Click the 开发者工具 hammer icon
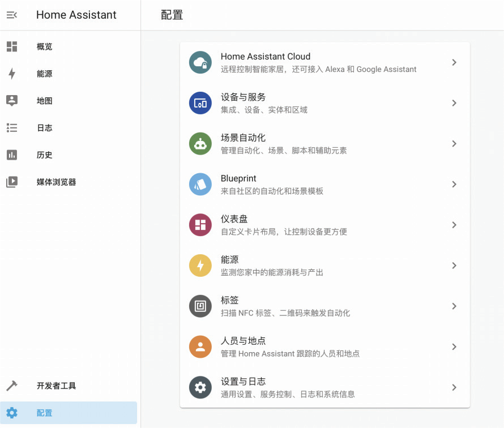 [x=12, y=386]
